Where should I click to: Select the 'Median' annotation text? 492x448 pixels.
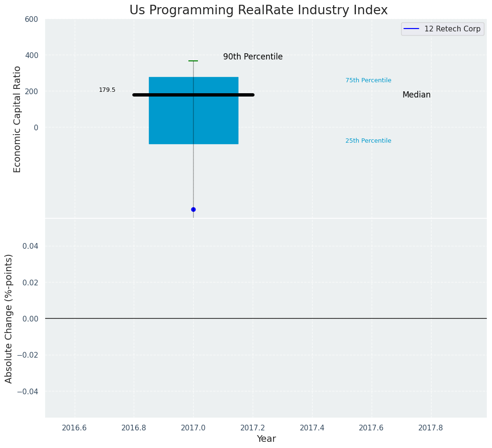(x=416, y=95)
